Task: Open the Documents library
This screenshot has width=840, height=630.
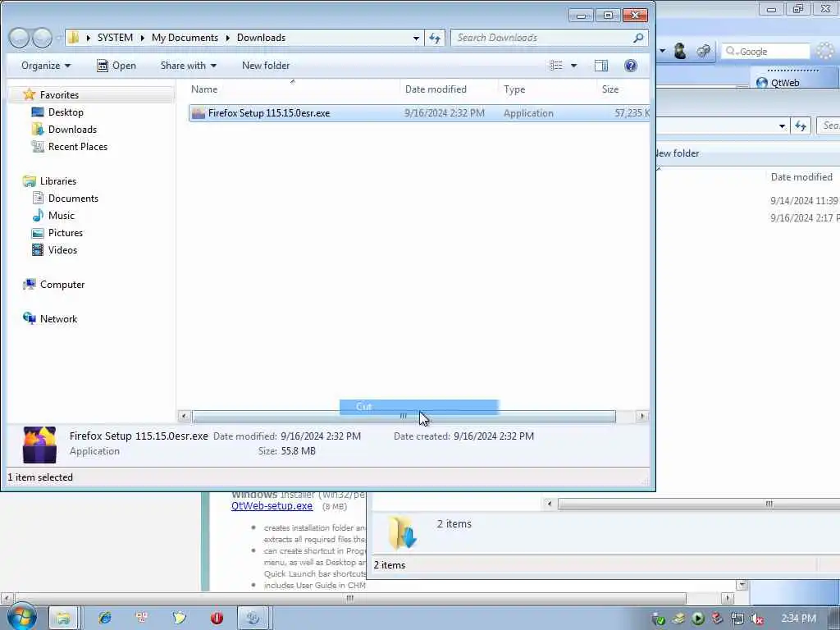Action: coord(73,199)
